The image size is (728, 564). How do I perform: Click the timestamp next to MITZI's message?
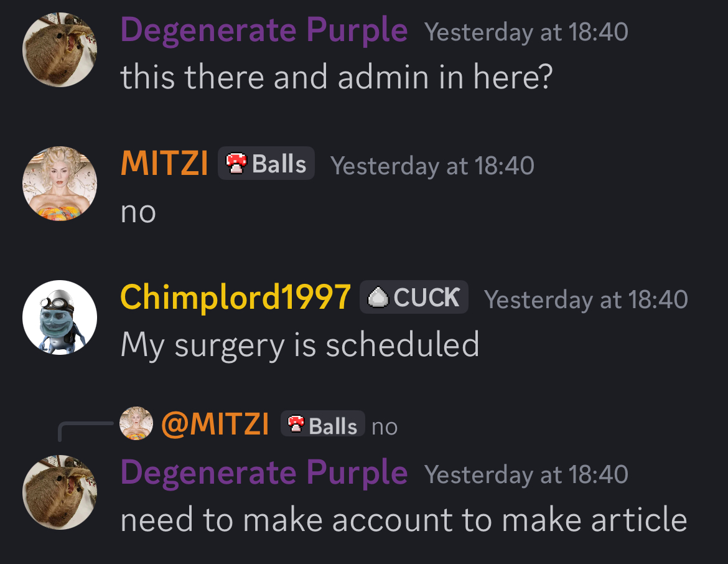click(x=432, y=166)
